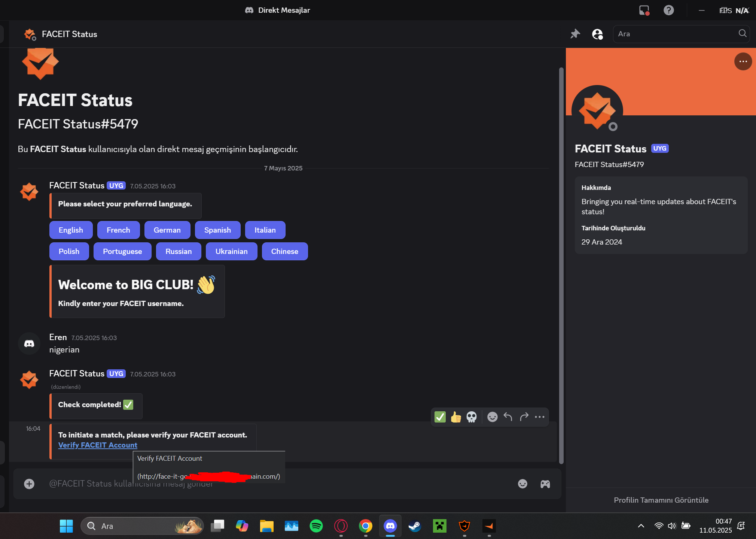The image size is (756, 539).
Task: Open profile more options three-dot button
Action: point(743,61)
